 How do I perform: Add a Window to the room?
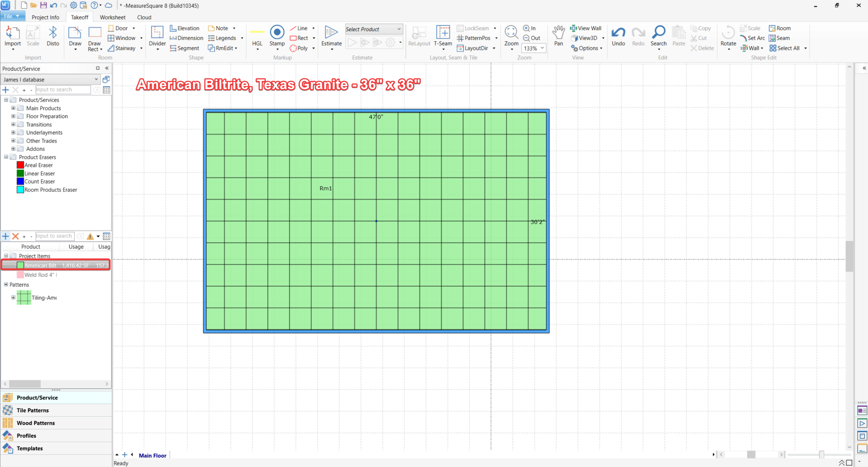(x=122, y=38)
